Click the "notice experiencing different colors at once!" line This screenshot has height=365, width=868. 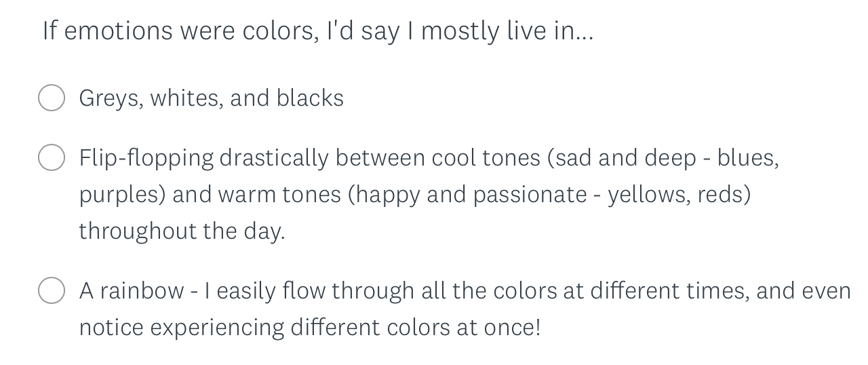point(310,328)
